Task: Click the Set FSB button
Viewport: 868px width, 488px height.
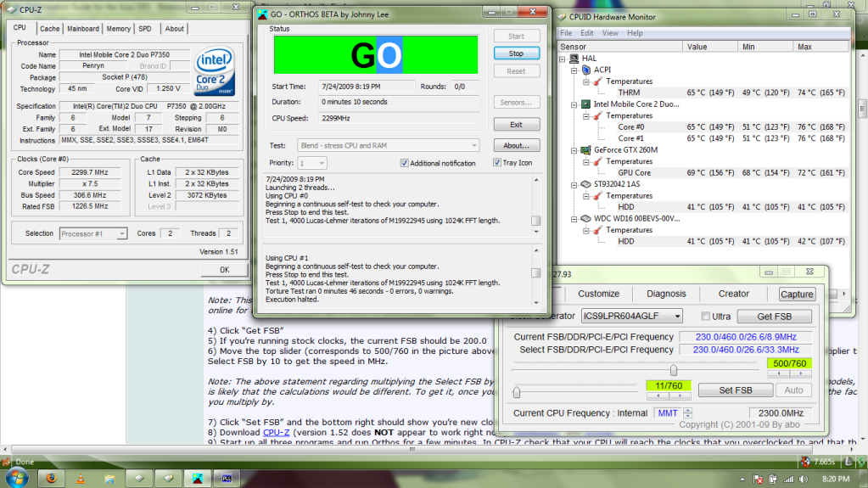Action: 735,390
